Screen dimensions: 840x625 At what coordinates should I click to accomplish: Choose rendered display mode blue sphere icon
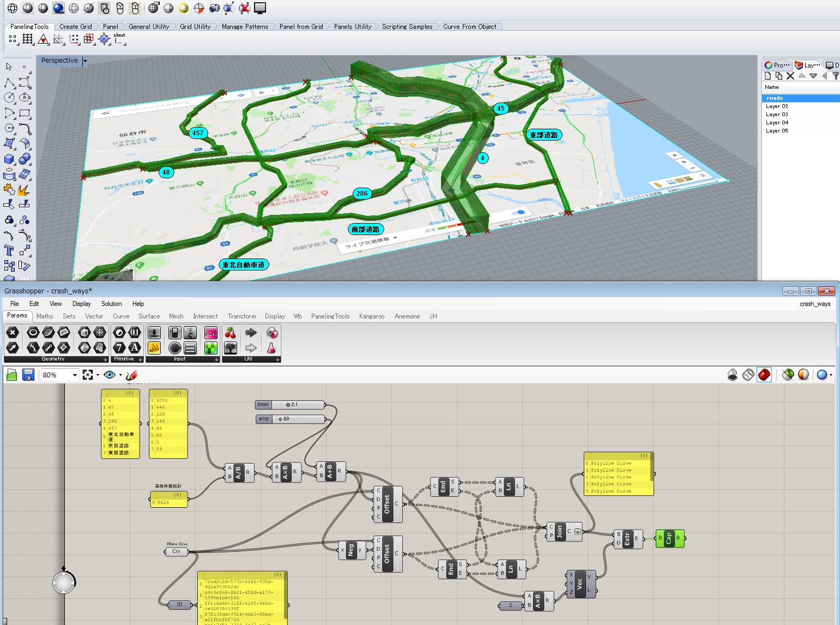coord(58,8)
